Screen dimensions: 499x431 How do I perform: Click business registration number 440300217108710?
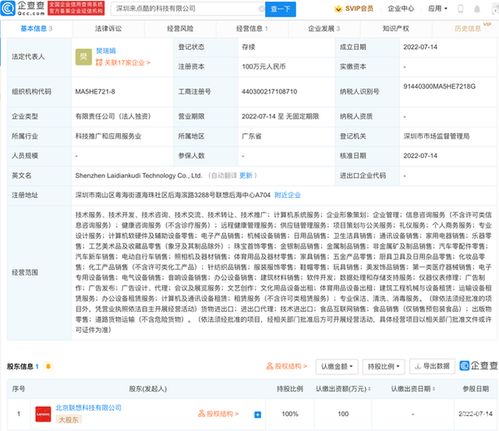tap(269, 92)
